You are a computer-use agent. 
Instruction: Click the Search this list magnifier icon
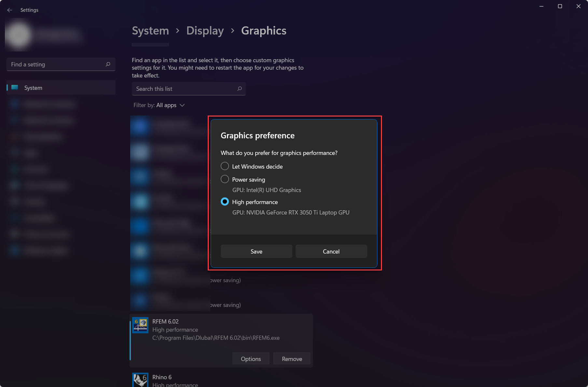click(240, 89)
